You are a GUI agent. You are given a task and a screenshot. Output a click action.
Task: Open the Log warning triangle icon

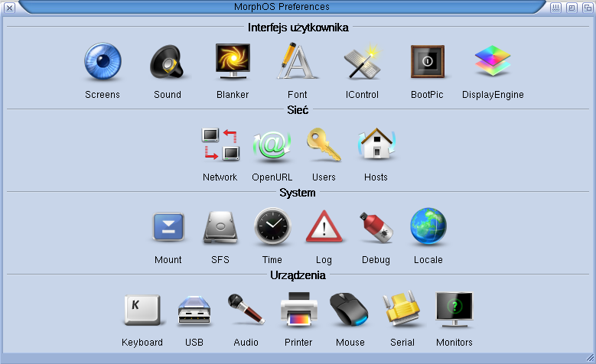(x=324, y=226)
